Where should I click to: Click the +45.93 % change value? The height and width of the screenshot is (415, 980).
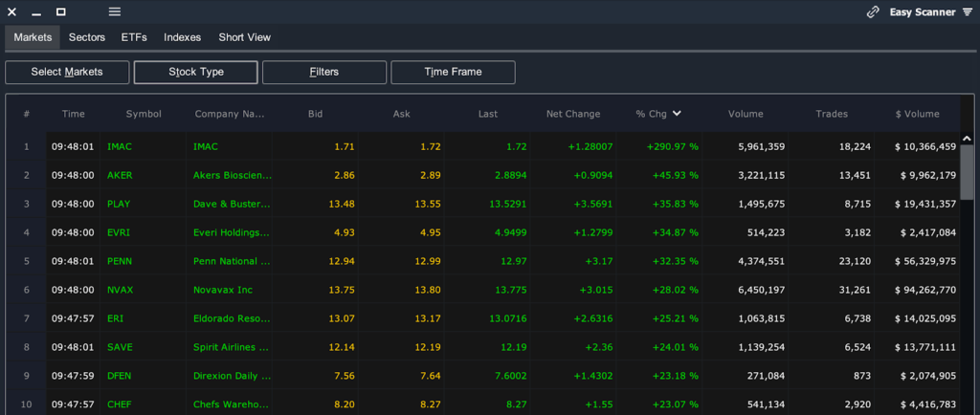click(676, 175)
